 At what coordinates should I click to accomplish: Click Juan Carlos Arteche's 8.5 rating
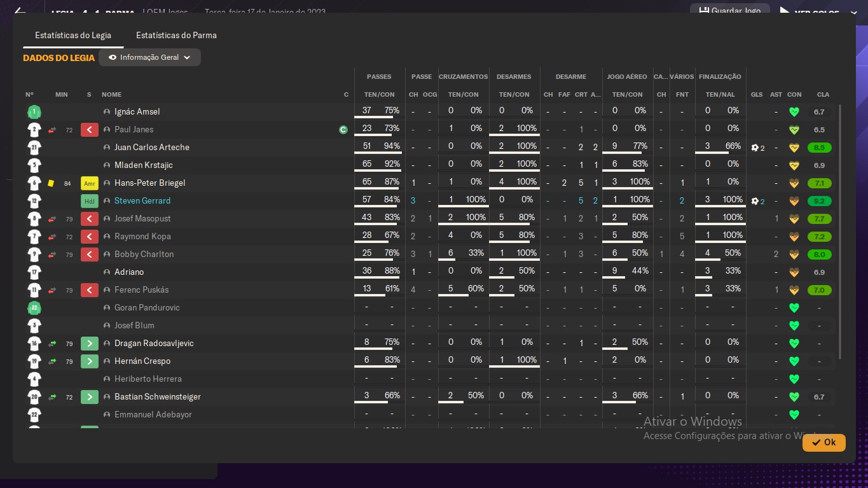pos(819,148)
